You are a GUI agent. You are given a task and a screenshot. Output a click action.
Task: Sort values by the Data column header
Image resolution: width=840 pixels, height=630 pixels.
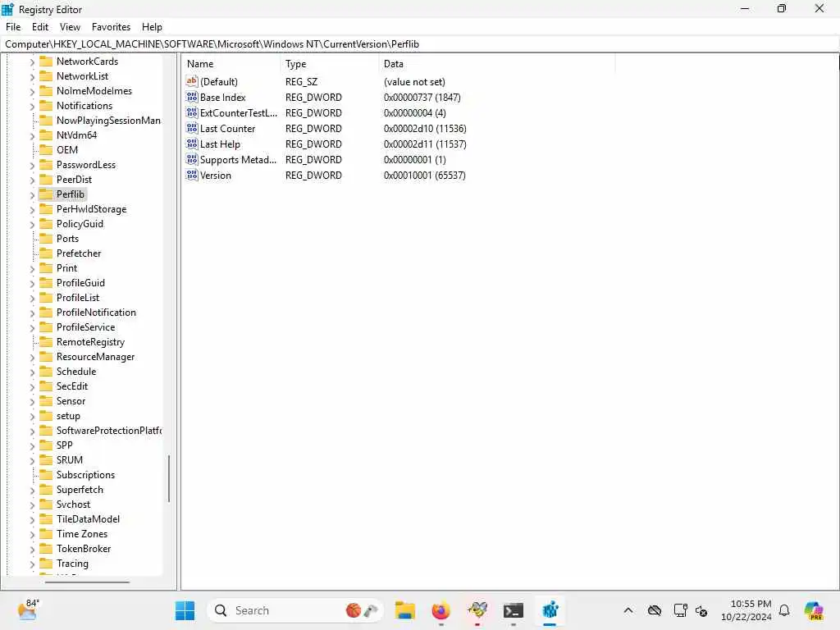point(497,64)
